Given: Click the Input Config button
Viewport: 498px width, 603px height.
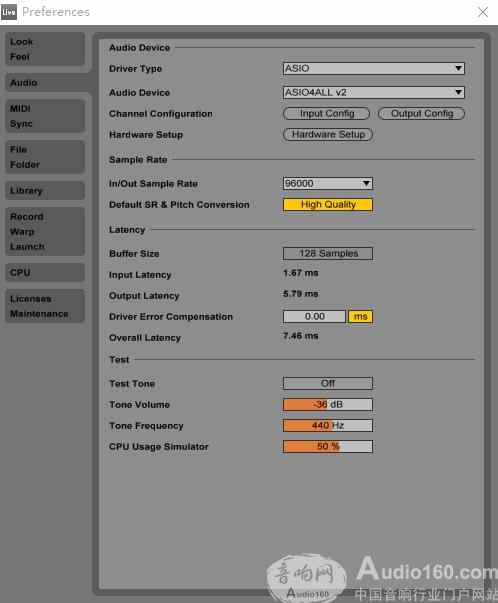Looking at the screenshot, I should [326, 113].
